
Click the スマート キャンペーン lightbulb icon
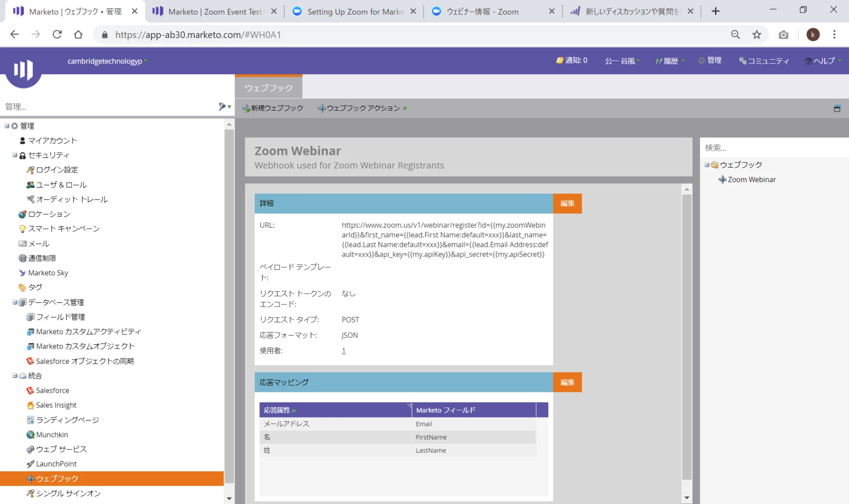tap(22, 229)
